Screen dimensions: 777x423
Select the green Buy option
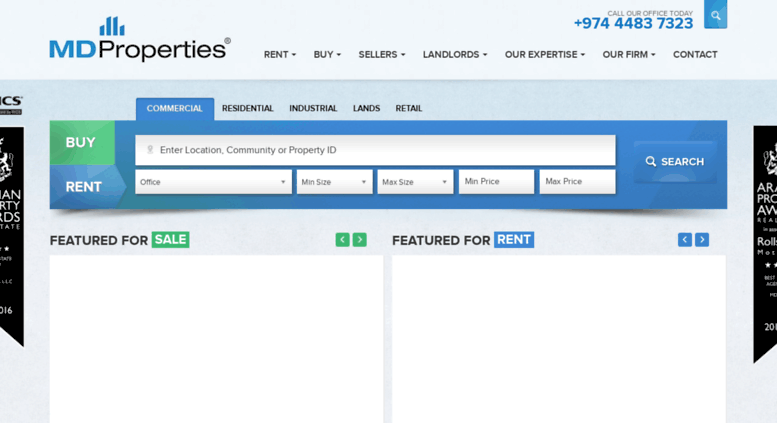82,143
